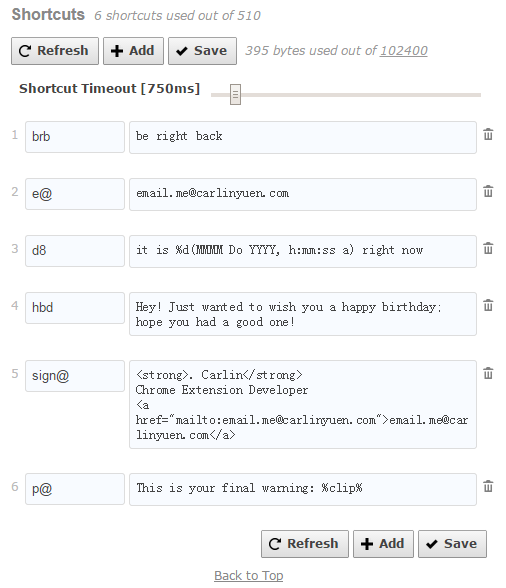Click the bottom Save button
The image size is (506, 588).
coord(453,544)
